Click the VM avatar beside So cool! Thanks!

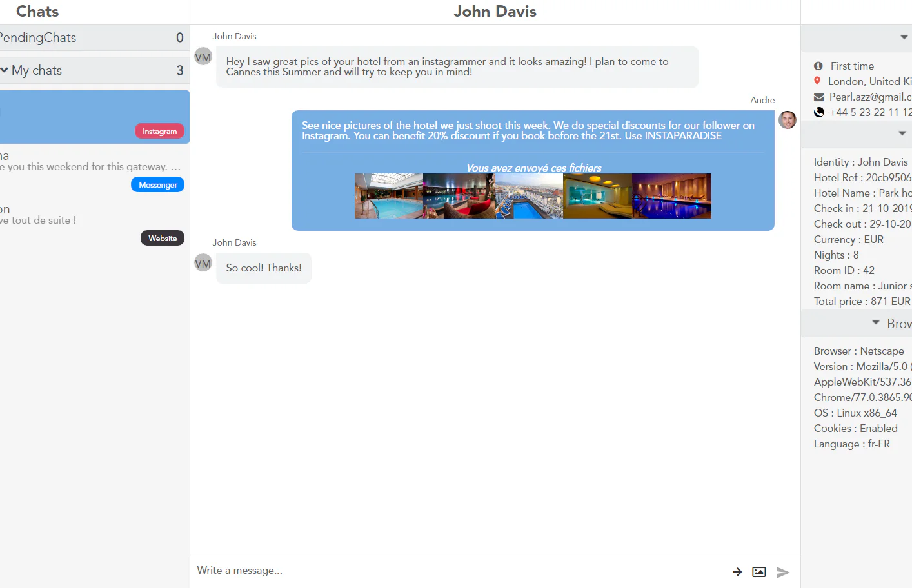coord(203,263)
